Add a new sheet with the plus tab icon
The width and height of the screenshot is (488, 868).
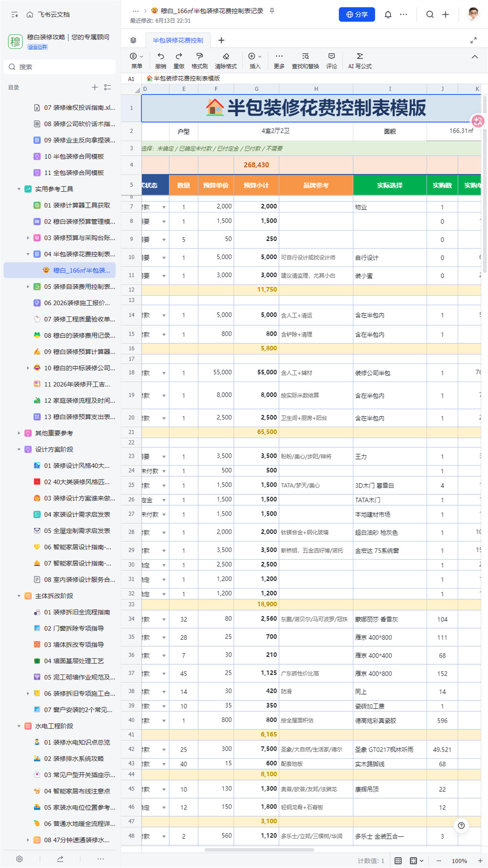221,40
